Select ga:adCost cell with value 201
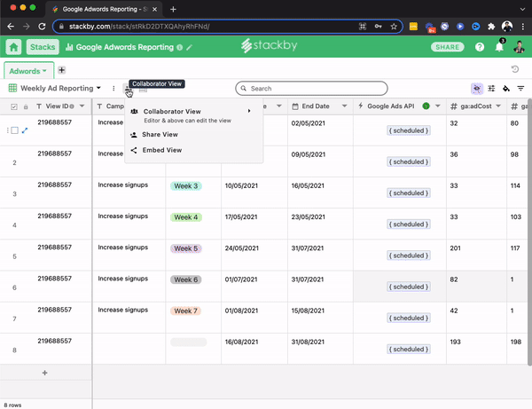Image resolution: width=532 pixels, height=409 pixels. pyautogui.click(x=476, y=255)
